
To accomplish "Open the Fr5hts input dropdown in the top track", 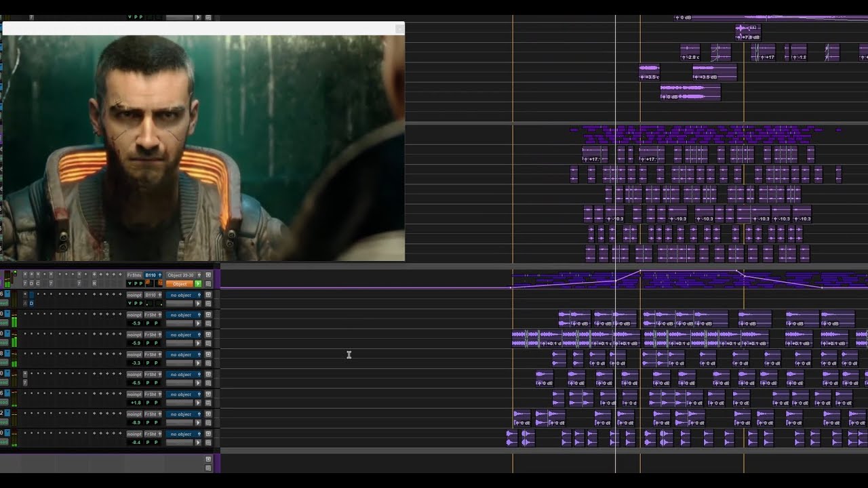I will pos(134,275).
